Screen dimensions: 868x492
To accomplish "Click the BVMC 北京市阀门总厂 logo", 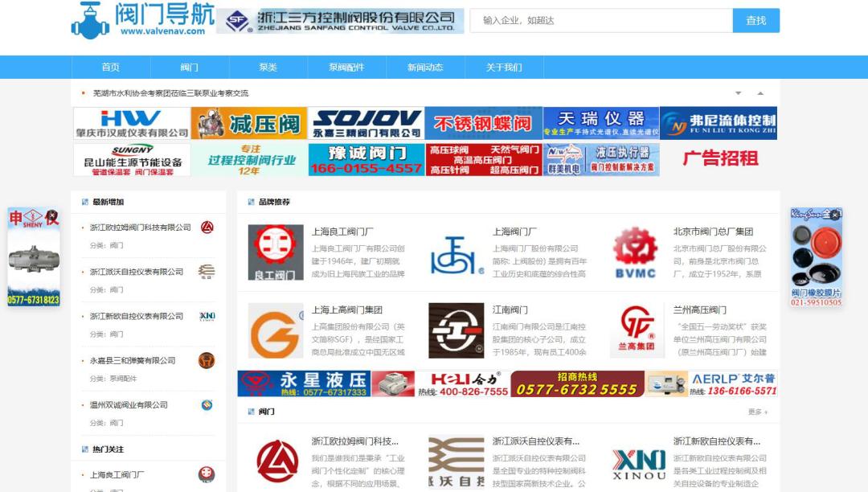I will click(636, 252).
